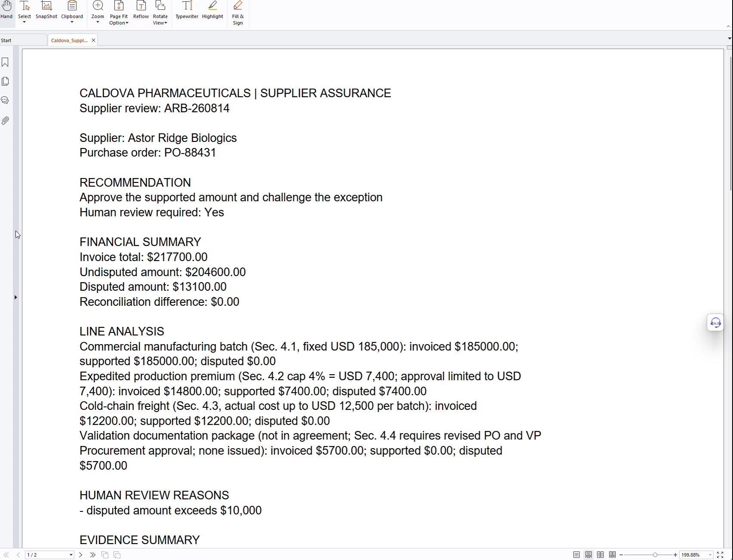Activate the Select tool
The height and width of the screenshot is (560, 733).
pos(25,9)
